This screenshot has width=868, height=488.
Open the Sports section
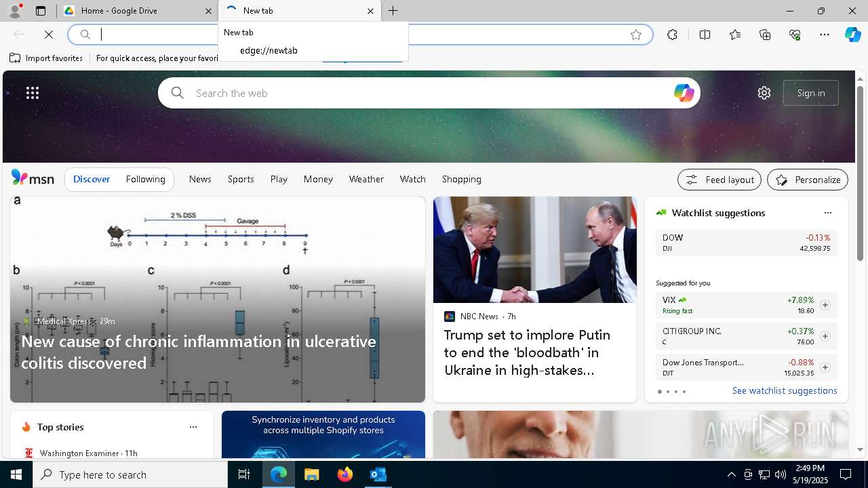tap(241, 179)
